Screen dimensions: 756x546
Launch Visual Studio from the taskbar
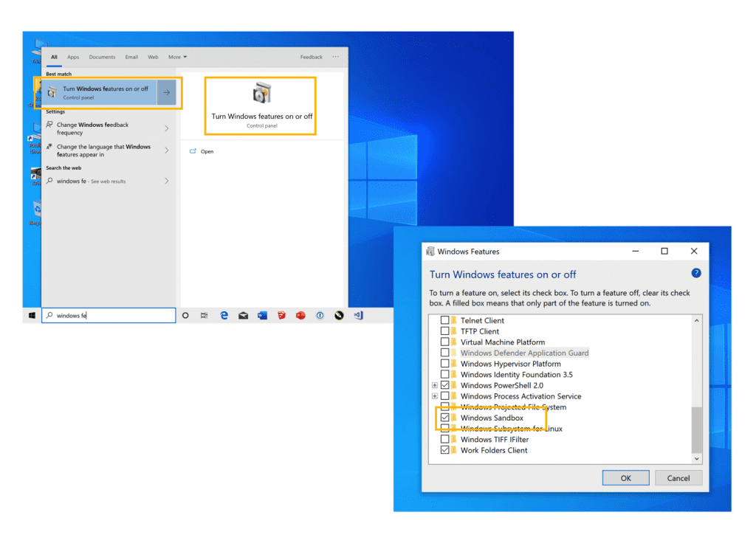point(358,315)
